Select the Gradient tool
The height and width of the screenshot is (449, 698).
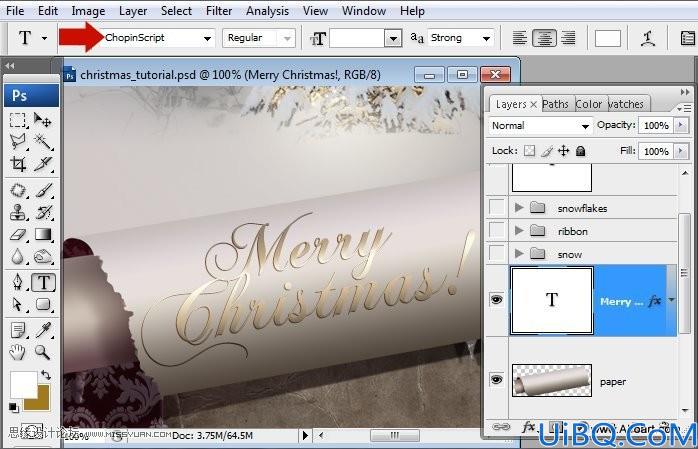[x=43, y=234]
